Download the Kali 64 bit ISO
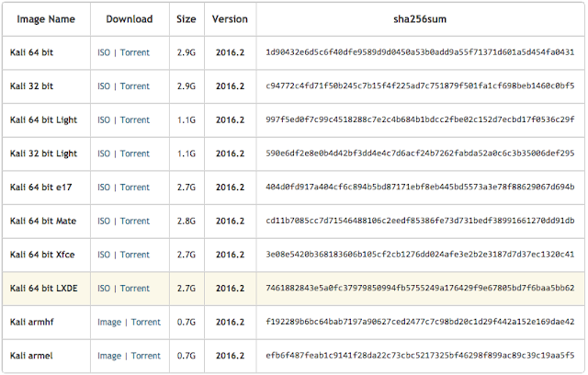The image size is (588, 375). coord(104,52)
